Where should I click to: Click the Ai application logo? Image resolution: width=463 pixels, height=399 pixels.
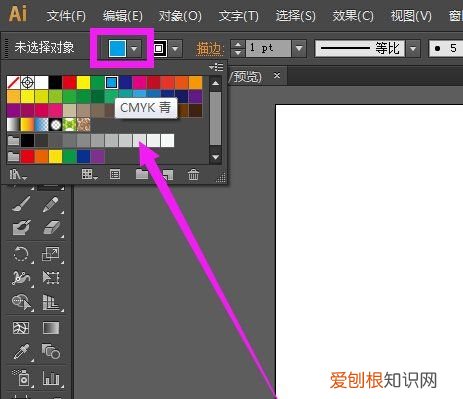18,14
